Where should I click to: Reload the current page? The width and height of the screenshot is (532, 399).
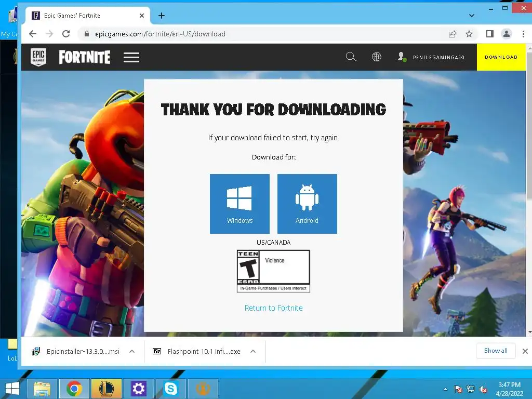(66, 34)
